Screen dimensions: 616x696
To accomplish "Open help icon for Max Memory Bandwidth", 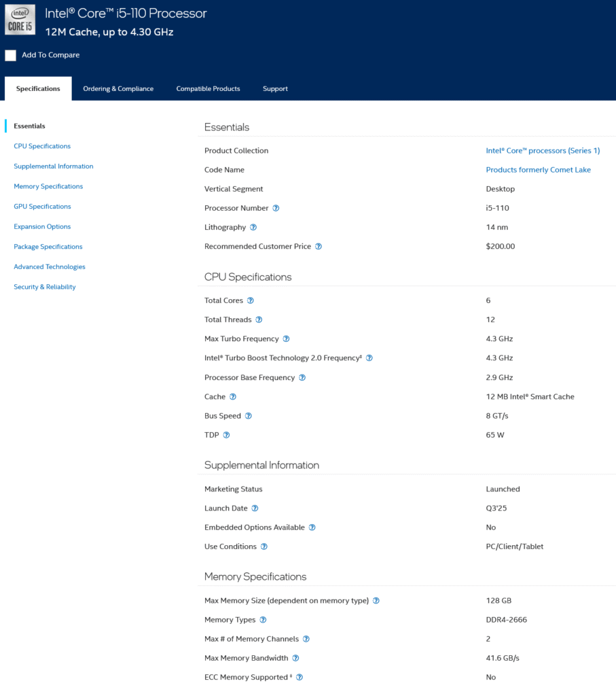I will click(x=296, y=658).
